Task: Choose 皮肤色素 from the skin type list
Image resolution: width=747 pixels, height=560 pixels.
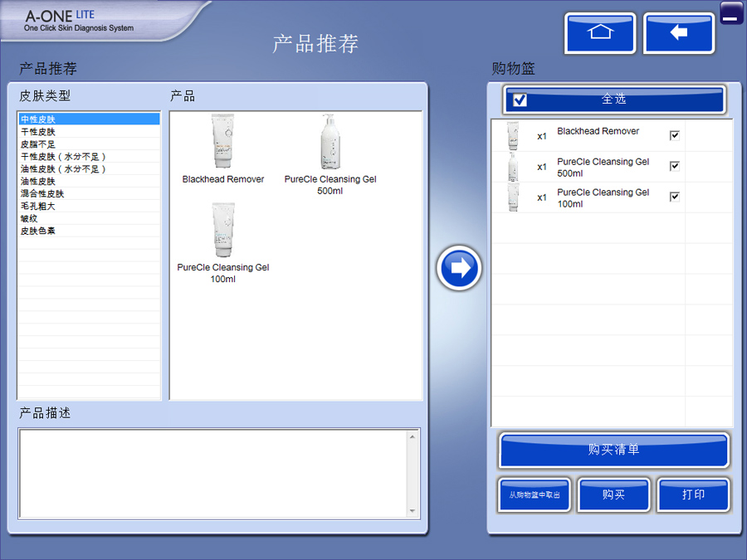Action: coord(89,231)
